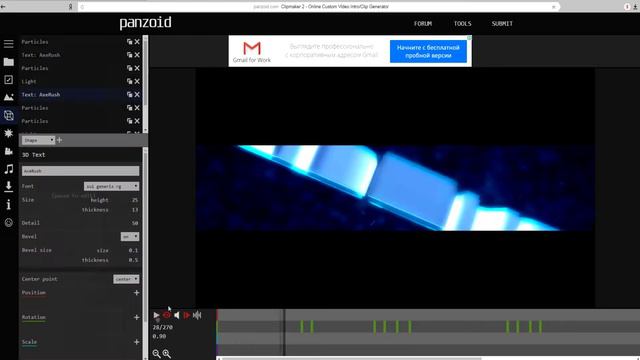Image resolution: width=640 pixels, height=360 pixels.
Task: Expand the Rotation property
Action: (136, 317)
